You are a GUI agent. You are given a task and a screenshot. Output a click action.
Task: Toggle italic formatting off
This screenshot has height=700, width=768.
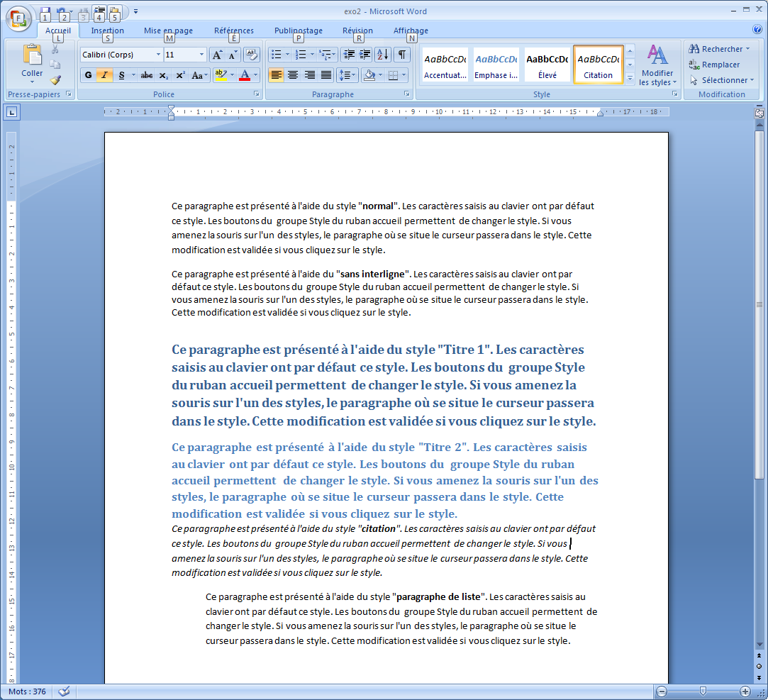(104, 75)
